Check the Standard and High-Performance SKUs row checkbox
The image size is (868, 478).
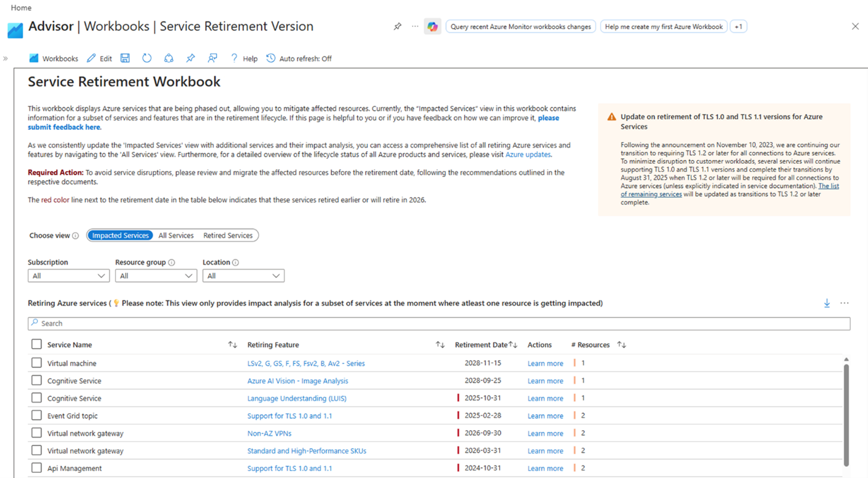[x=36, y=451]
